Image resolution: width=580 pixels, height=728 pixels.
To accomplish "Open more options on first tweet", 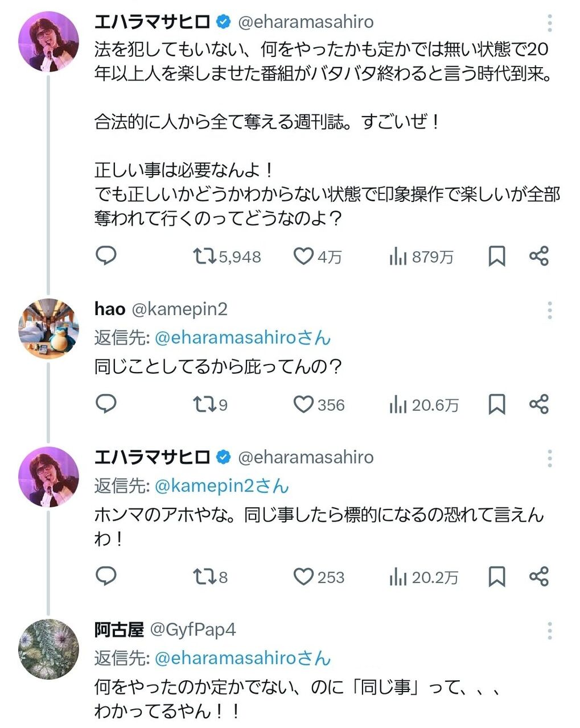I will coord(549,23).
